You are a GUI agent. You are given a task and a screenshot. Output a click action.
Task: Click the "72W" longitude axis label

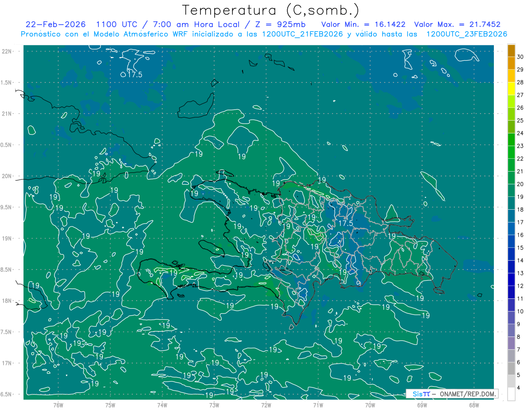(x=266, y=405)
